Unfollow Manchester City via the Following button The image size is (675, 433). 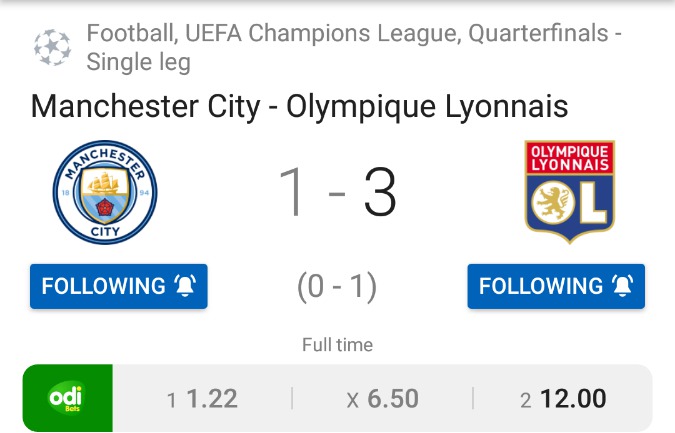[x=104, y=286]
